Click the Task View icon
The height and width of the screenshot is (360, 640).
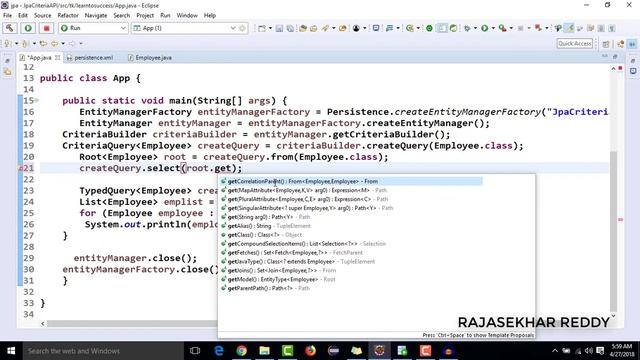pos(195,351)
